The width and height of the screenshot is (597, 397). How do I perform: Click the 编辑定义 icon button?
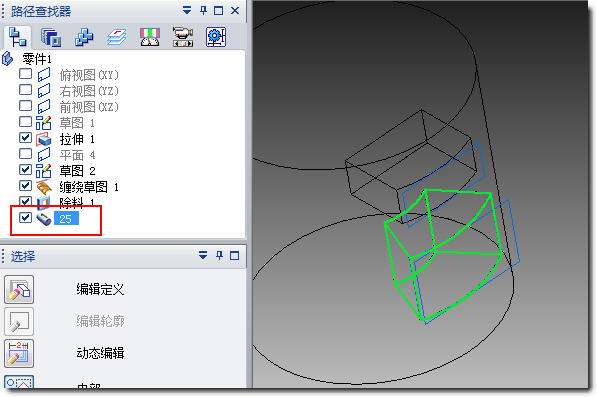pos(19,289)
